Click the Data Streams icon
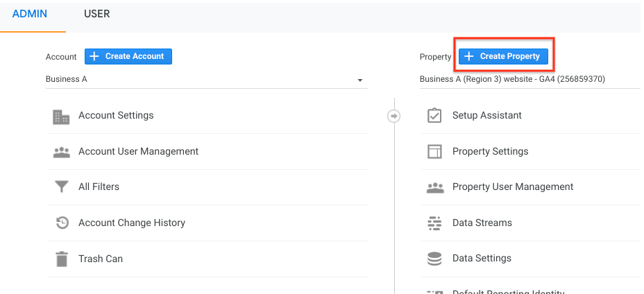This screenshot has width=644, height=294. [434, 223]
